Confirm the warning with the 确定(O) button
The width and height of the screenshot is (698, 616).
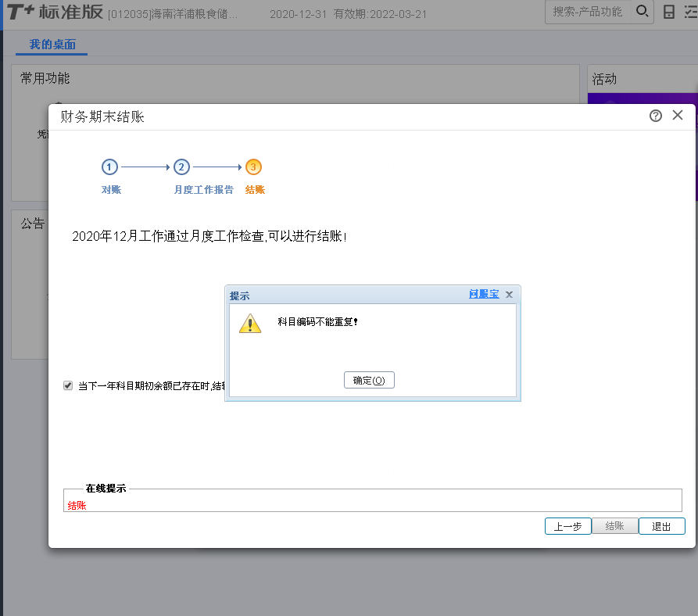[x=369, y=380]
